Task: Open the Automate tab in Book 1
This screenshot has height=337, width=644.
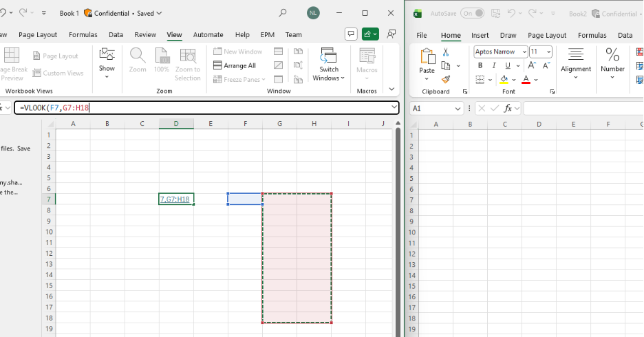Action: (208, 35)
